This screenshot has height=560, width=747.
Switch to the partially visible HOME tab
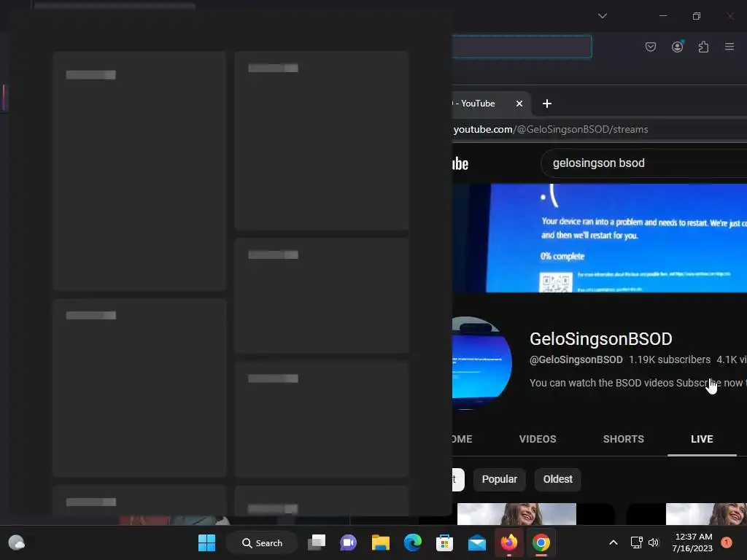point(462,439)
